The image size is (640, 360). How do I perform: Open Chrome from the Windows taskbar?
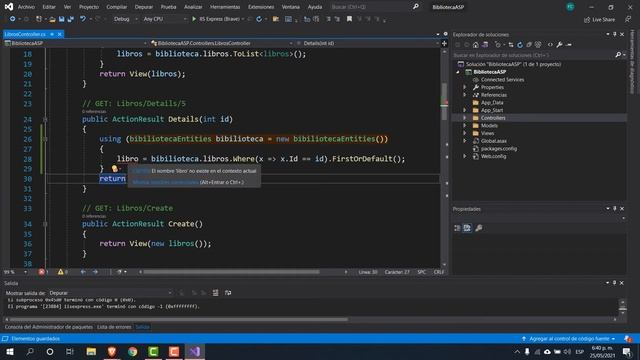point(133,351)
